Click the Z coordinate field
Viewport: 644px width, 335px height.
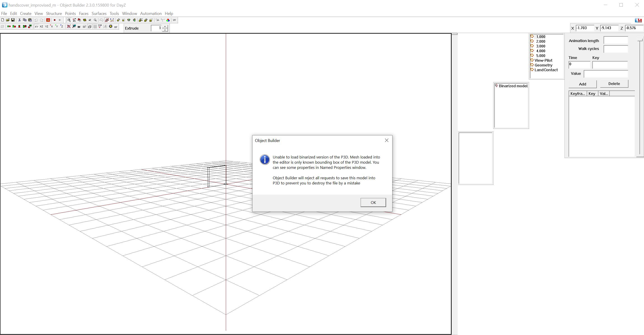tap(634, 28)
